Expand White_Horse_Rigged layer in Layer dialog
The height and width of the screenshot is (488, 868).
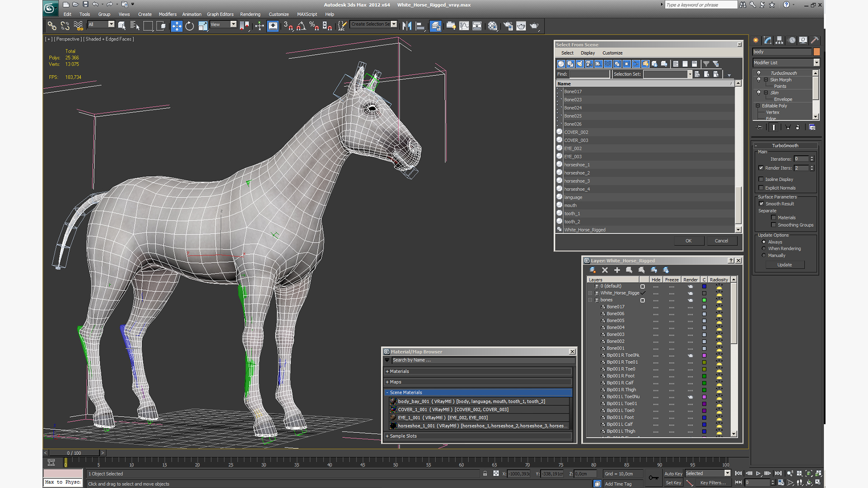coord(590,293)
